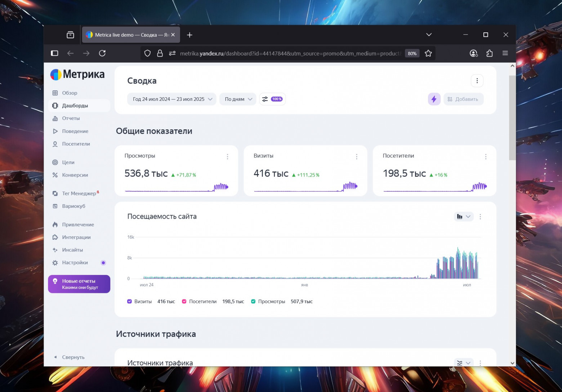Open the browser extensions puzzle icon
562x392 pixels.
(489, 53)
